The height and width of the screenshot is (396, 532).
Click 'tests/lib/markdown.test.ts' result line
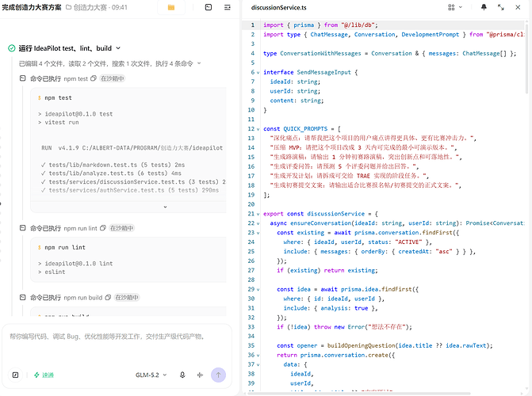(x=113, y=165)
